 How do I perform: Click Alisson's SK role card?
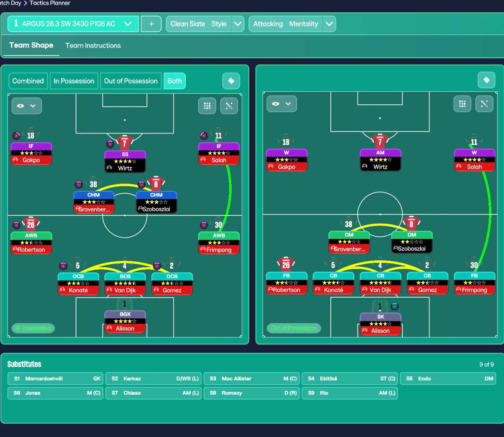tap(380, 324)
